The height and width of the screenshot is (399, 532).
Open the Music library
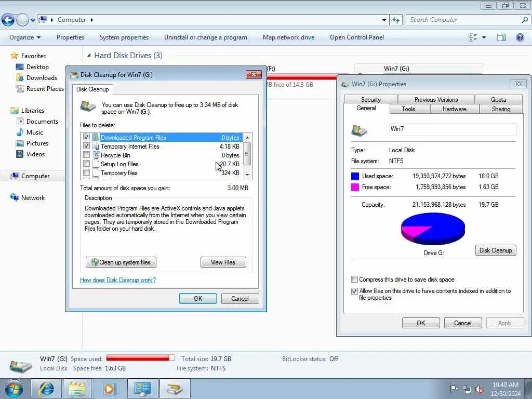(x=35, y=132)
